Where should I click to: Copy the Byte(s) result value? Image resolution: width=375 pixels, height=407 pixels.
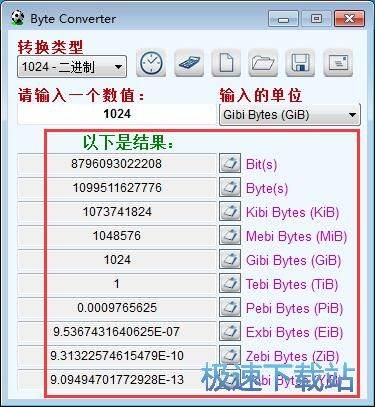click(x=230, y=187)
